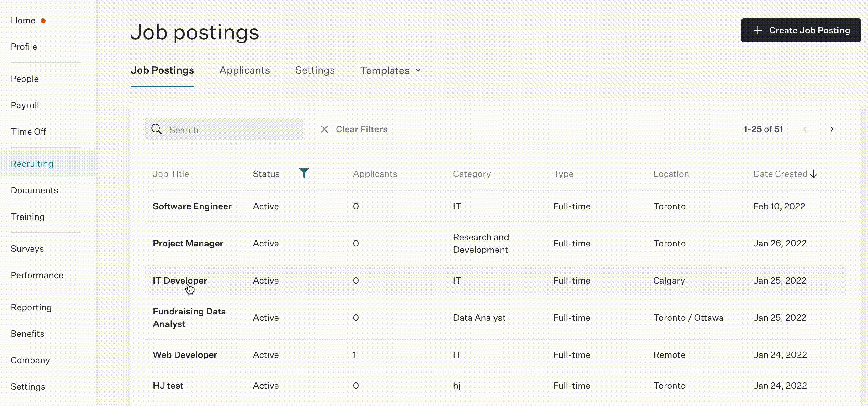Open the Templates tab menu
This screenshot has width=868, height=406.
(x=391, y=70)
